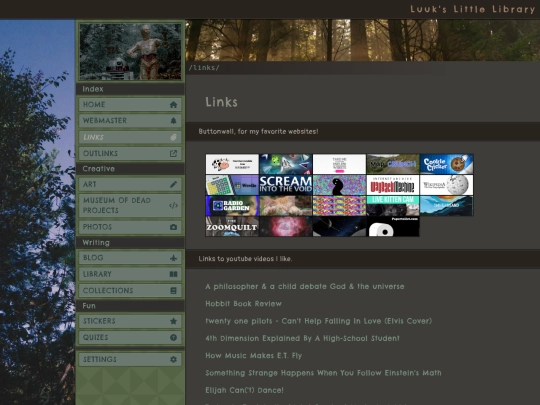Screen dimensions: 540x405
Task: Open the toilet paper roll button
Action: pyautogui.click(x=393, y=227)
